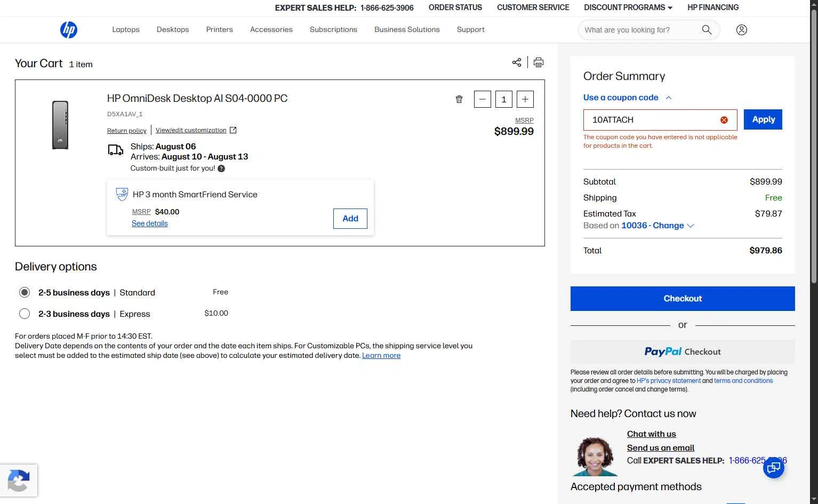The width and height of the screenshot is (818, 504).
Task: Click the blue Checkout button
Action: tap(683, 299)
